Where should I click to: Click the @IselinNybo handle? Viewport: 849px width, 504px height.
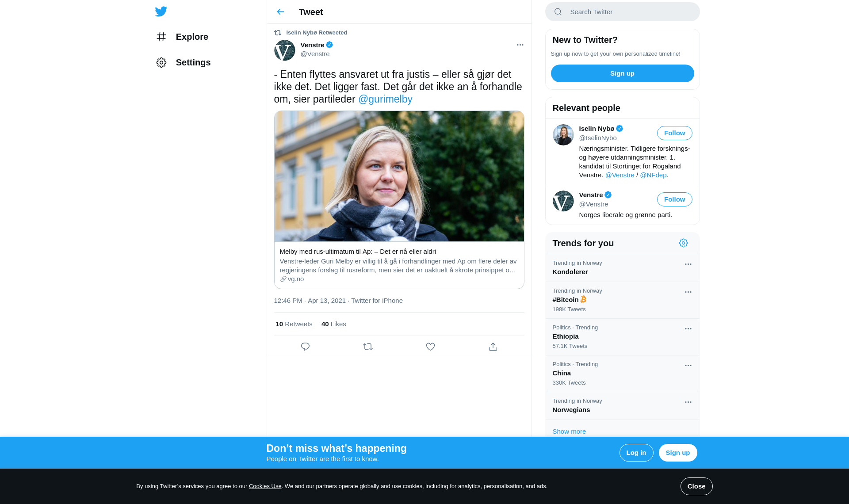coord(598,138)
